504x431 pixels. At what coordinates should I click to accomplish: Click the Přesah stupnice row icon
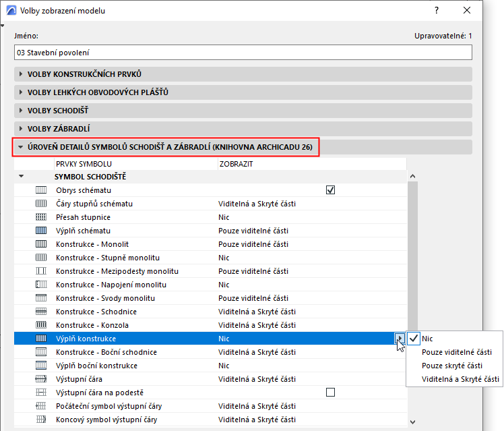(41, 217)
